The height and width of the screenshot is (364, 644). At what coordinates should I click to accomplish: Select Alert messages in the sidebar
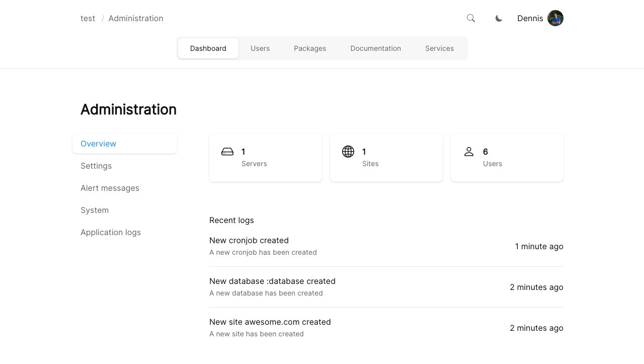[x=110, y=188]
